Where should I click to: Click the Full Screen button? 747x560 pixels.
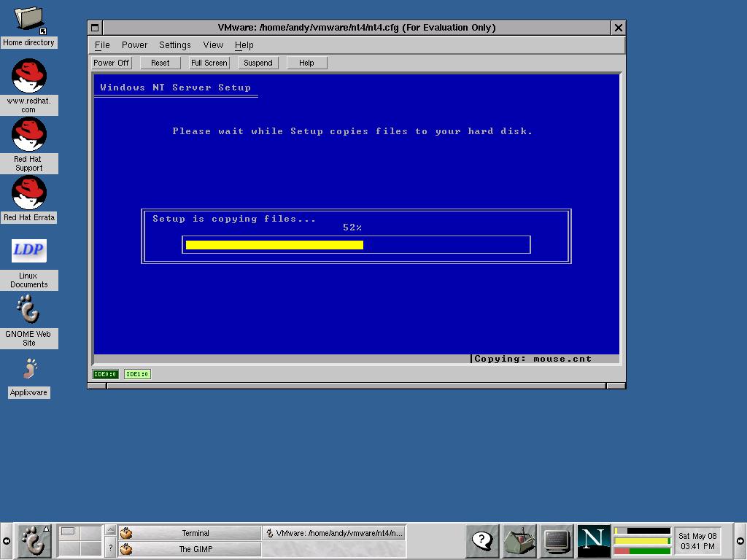[x=209, y=63]
